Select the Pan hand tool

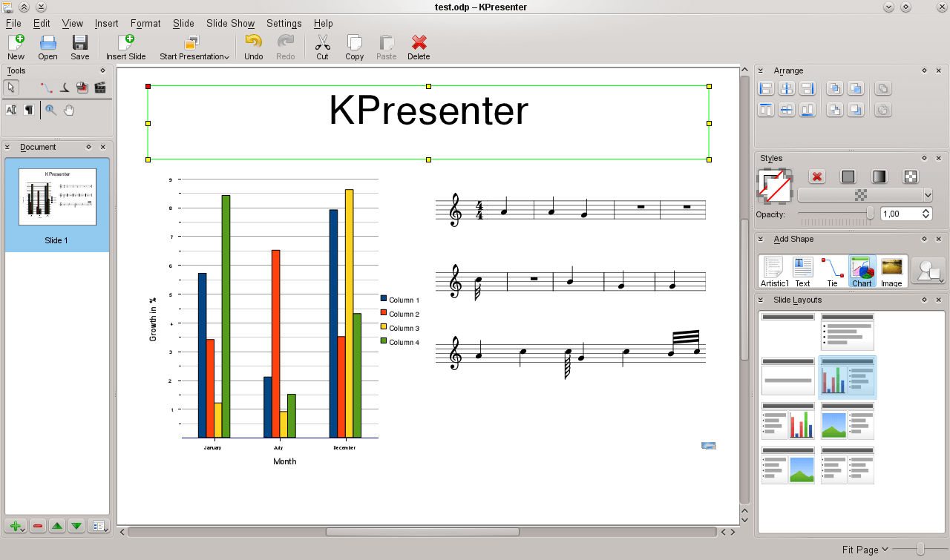point(68,110)
